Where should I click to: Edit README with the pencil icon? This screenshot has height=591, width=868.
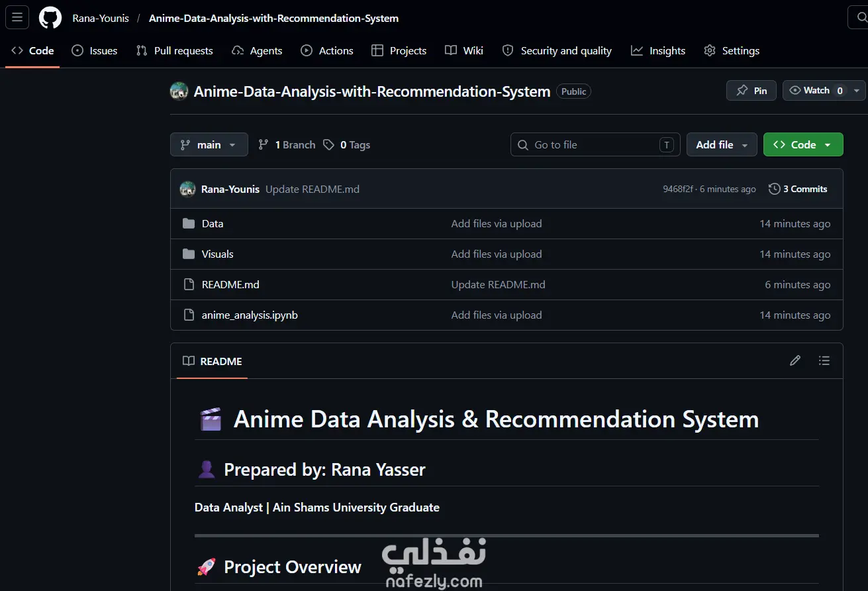point(795,360)
